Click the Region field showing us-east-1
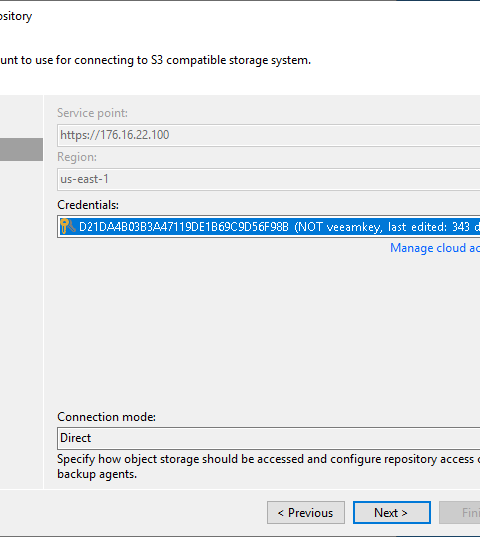 coord(268,179)
